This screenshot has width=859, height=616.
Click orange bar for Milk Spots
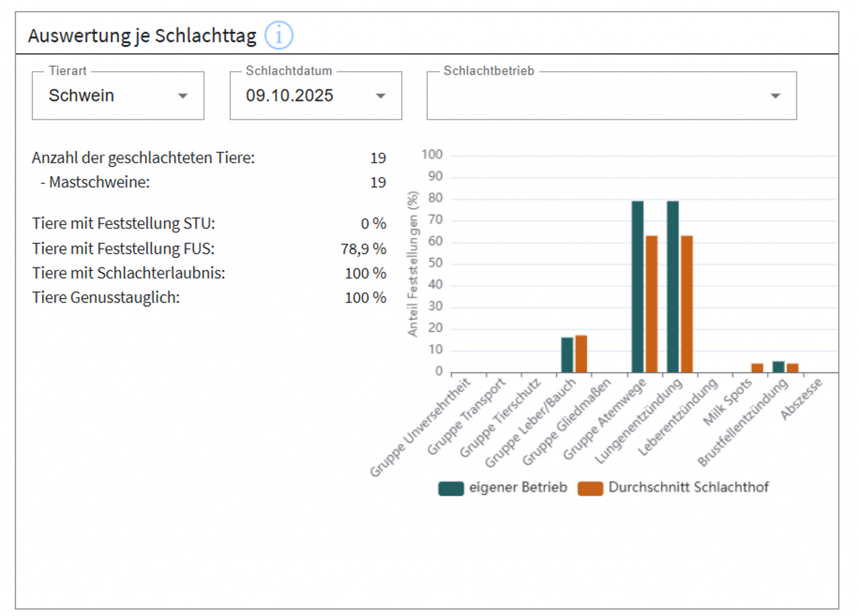tap(757, 368)
